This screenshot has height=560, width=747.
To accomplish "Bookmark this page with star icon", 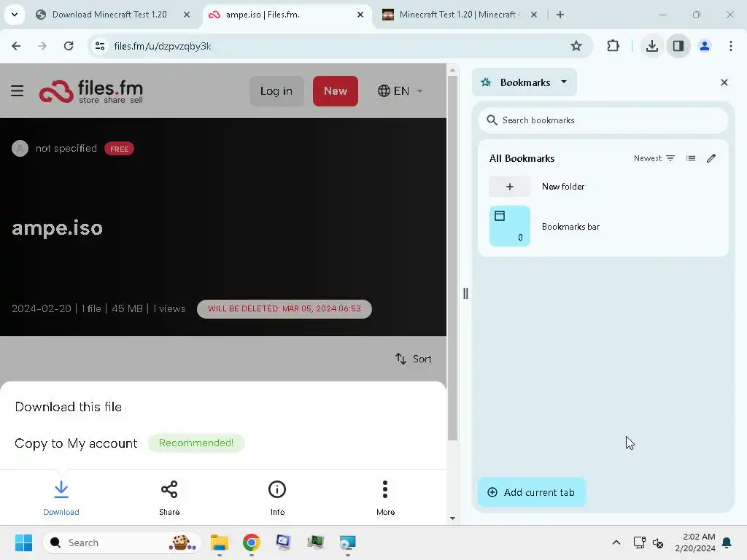I will click(x=576, y=46).
